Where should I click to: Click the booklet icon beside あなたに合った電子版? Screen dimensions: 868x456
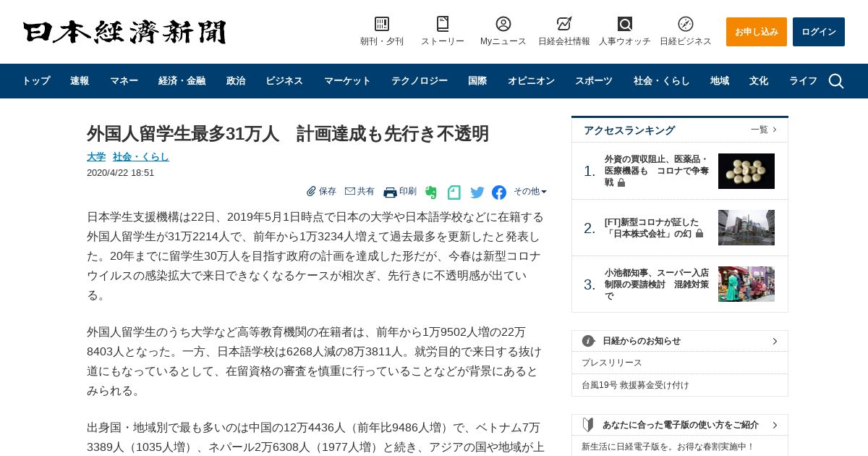pos(589,425)
